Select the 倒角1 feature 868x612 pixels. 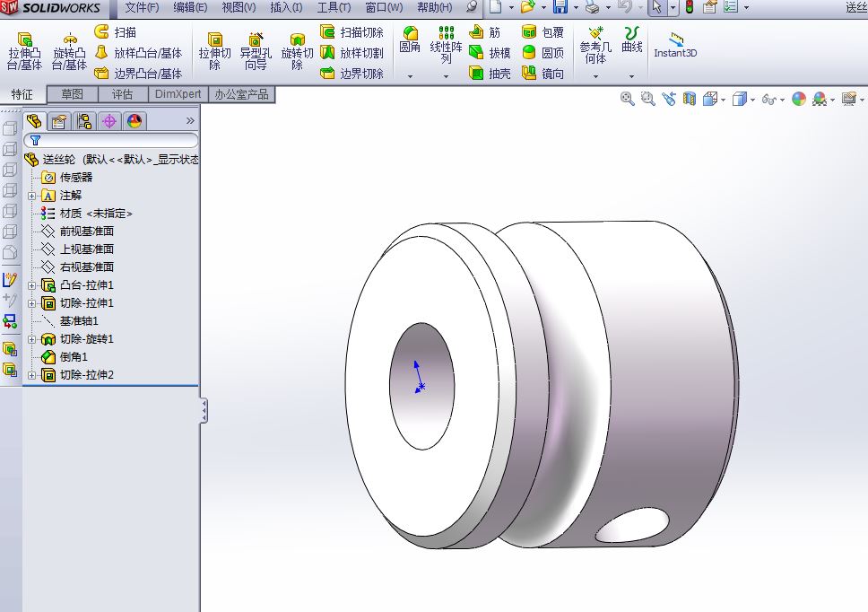point(65,357)
